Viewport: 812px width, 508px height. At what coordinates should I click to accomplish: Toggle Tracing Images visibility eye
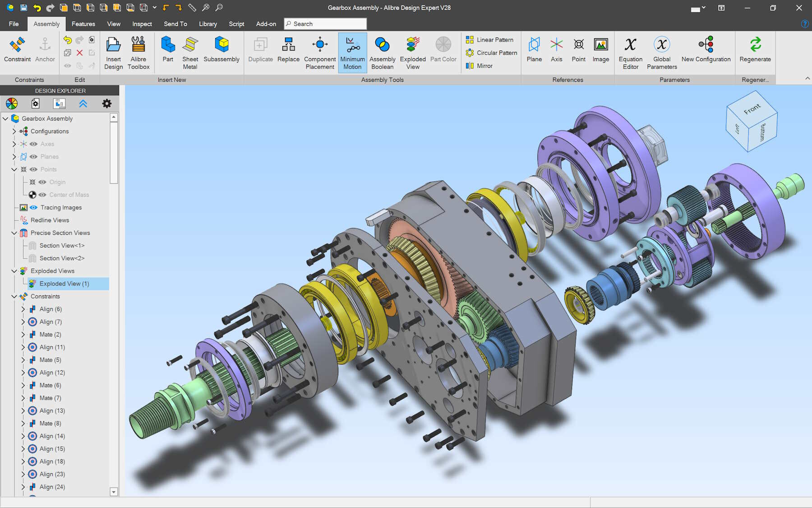click(34, 207)
